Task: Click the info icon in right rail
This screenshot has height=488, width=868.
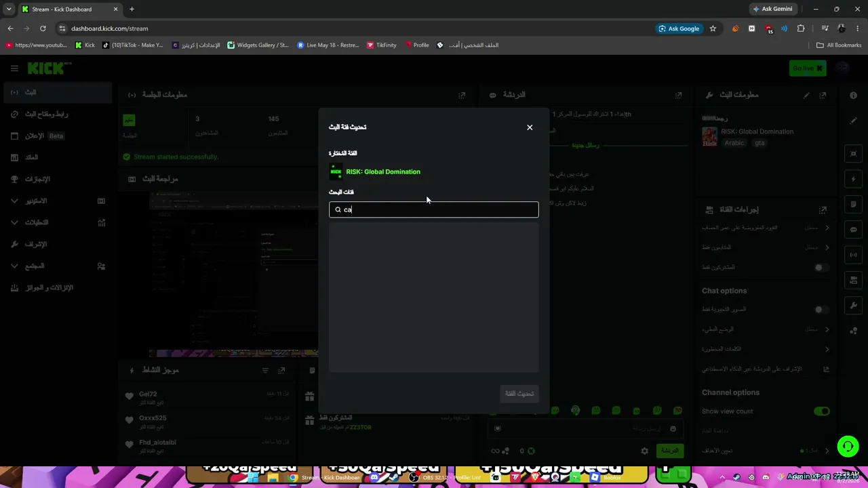Action: pyautogui.click(x=854, y=96)
